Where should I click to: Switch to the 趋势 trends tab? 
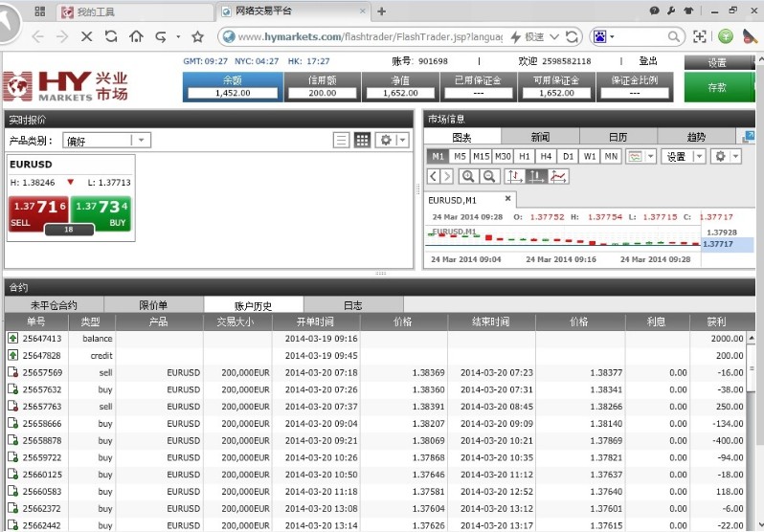pos(696,137)
